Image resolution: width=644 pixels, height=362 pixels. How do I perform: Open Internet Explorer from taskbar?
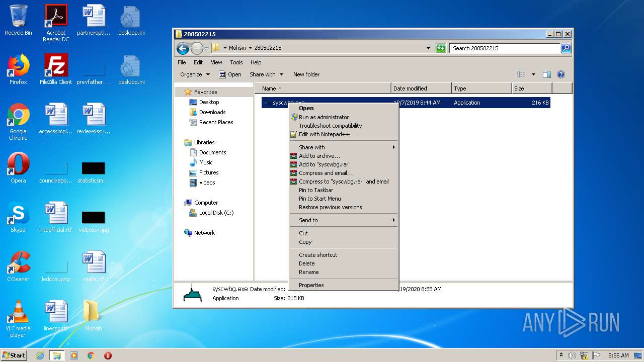pos(40,355)
